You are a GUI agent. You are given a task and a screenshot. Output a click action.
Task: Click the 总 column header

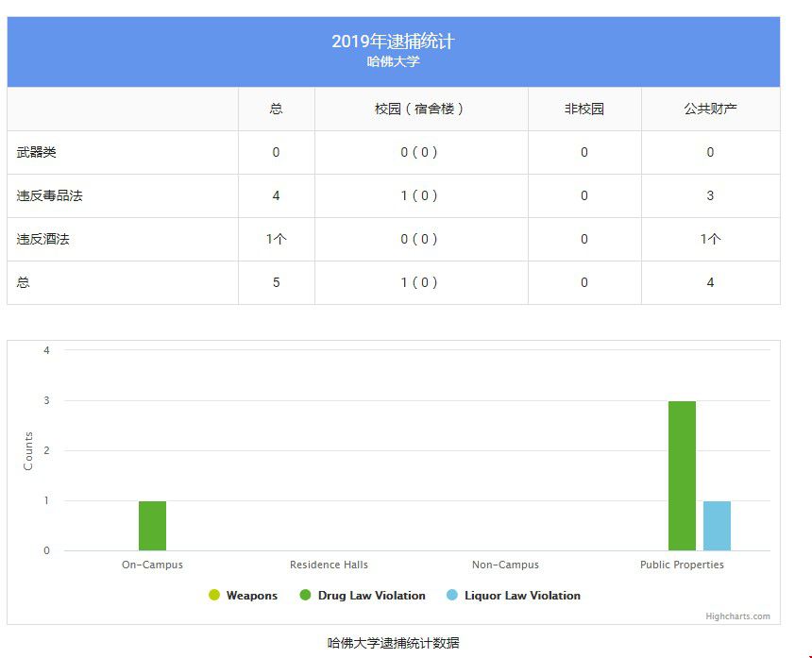276,109
